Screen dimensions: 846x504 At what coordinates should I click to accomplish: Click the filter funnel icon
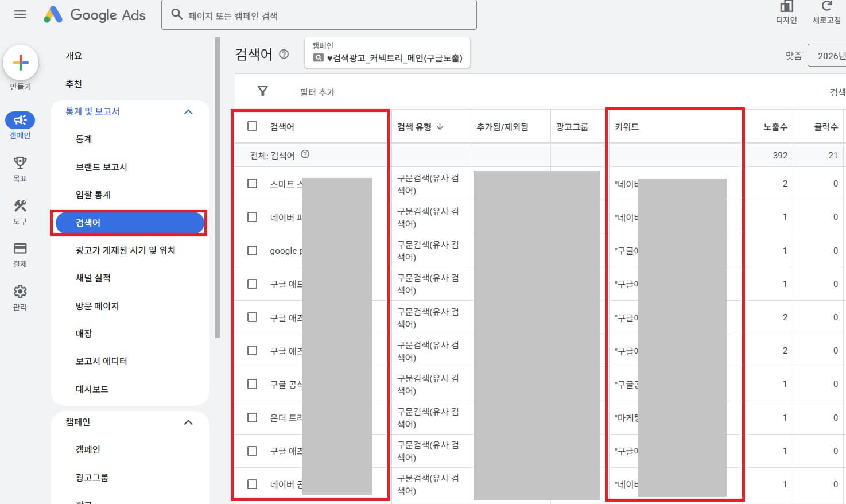point(263,91)
